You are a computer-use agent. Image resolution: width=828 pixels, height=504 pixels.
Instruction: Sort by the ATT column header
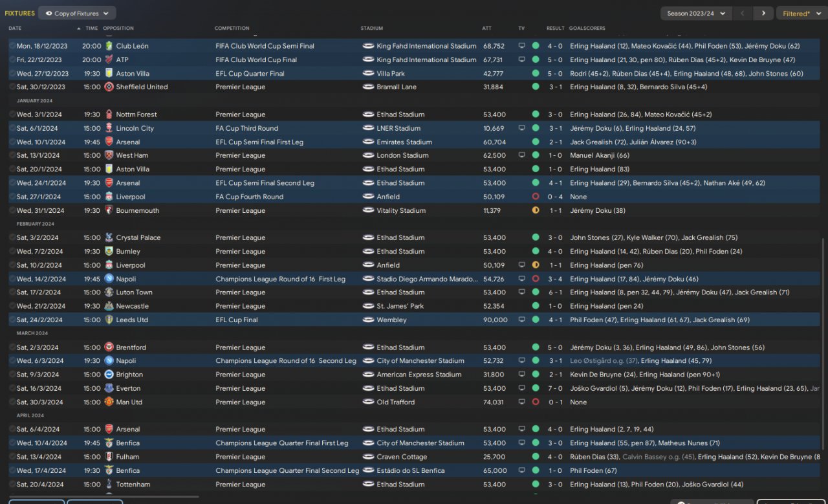pyautogui.click(x=487, y=28)
